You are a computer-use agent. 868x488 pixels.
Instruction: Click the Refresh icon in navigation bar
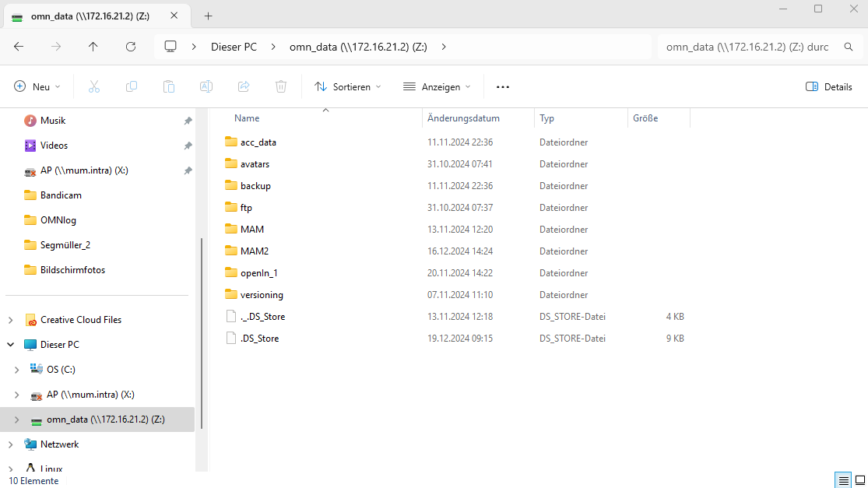click(x=130, y=47)
